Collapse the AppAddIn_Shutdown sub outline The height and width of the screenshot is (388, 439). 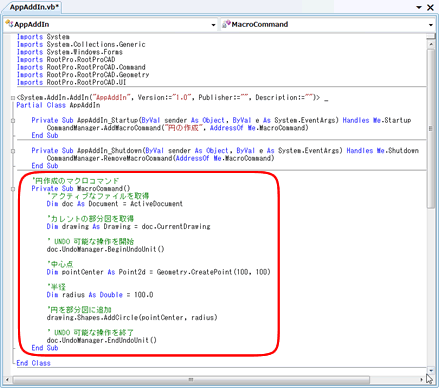point(13,151)
